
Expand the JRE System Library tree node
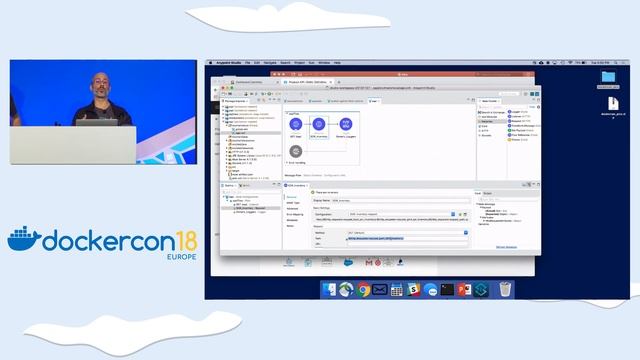(227, 156)
